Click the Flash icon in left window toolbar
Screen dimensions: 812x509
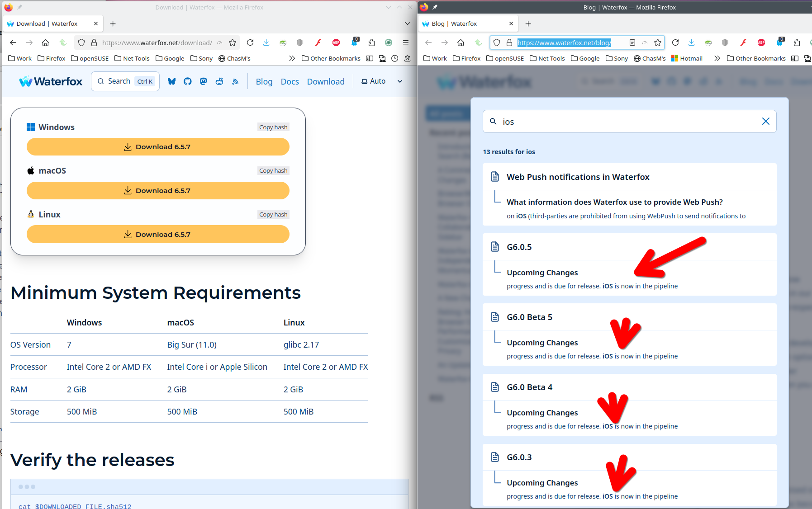click(x=318, y=42)
